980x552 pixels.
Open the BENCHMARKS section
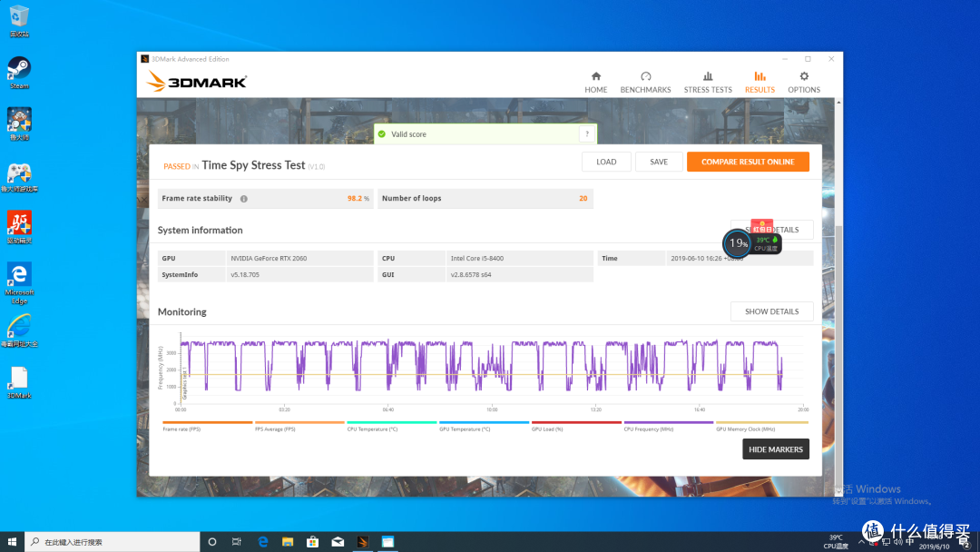645,82
